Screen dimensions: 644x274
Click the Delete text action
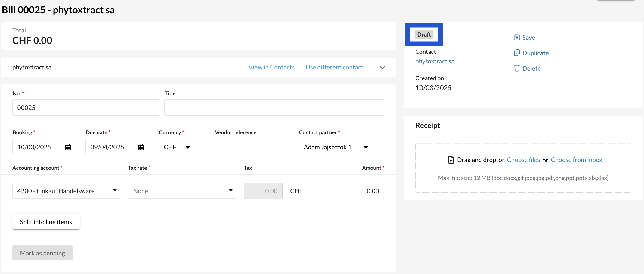point(531,68)
